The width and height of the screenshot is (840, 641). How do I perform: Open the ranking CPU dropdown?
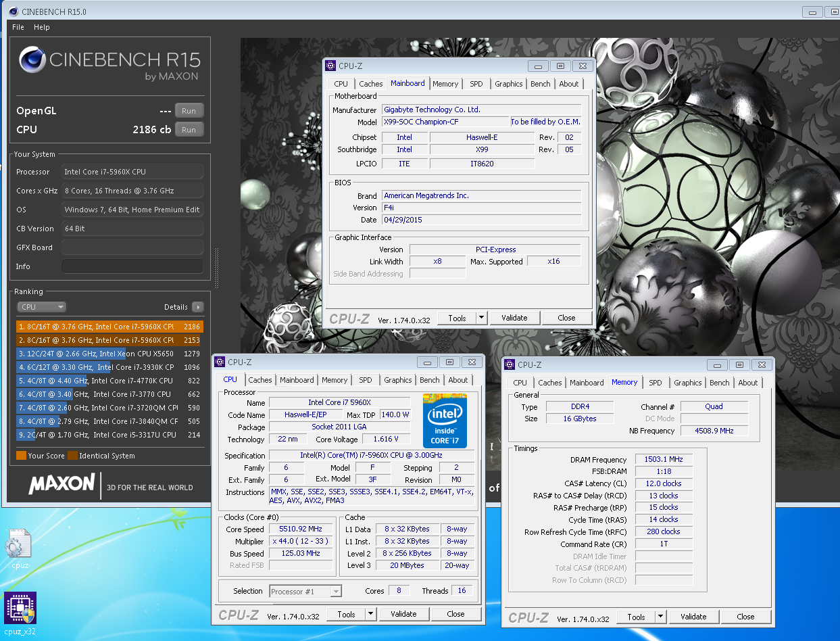click(42, 307)
